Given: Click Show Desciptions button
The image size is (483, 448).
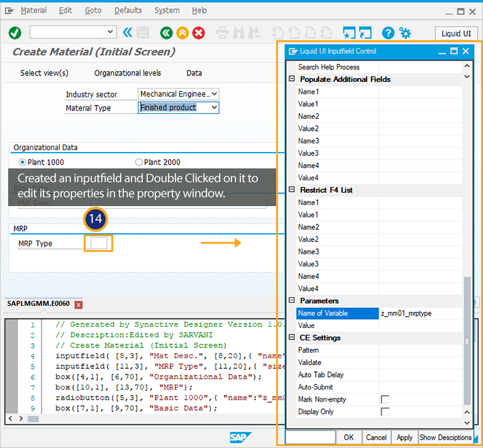Looking at the screenshot, I should 445,437.
